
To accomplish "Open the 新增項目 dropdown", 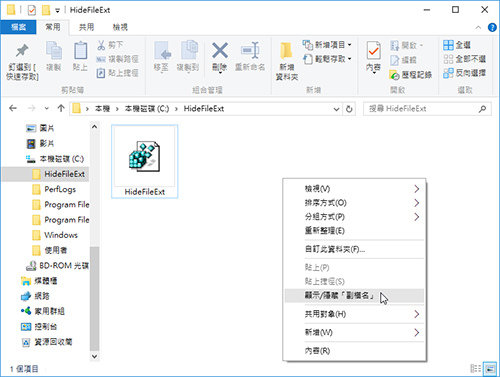I will click(327, 45).
